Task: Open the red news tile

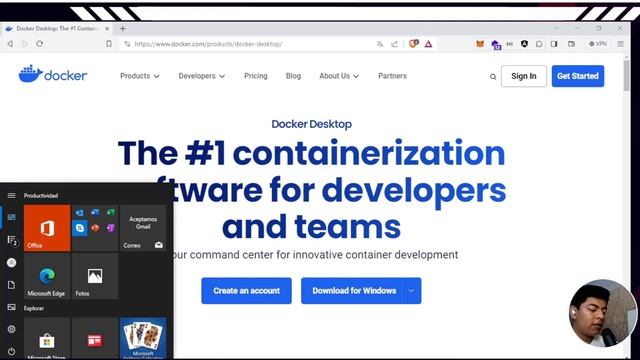Action: pyautogui.click(x=95, y=339)
